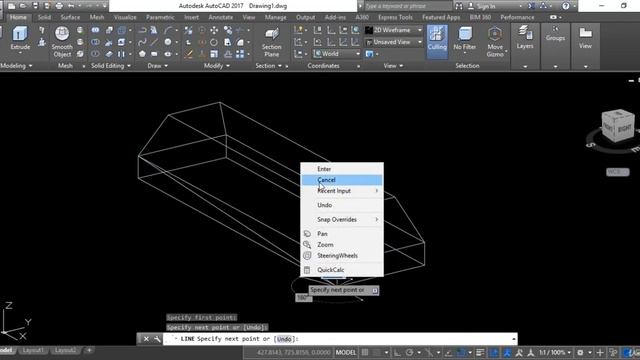Click the Zoom magnifier icon in context menu

(x=307, y=244)
